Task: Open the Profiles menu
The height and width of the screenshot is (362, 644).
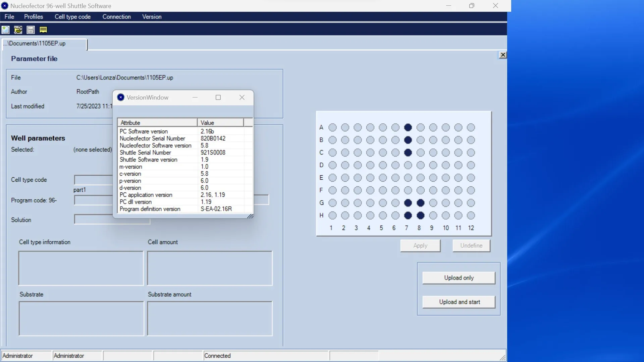Action: pyautogui.click(x=34, y=17)
